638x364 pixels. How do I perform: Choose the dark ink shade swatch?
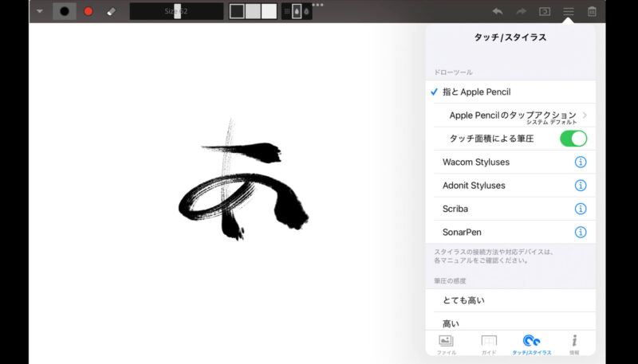click(237, 11)
